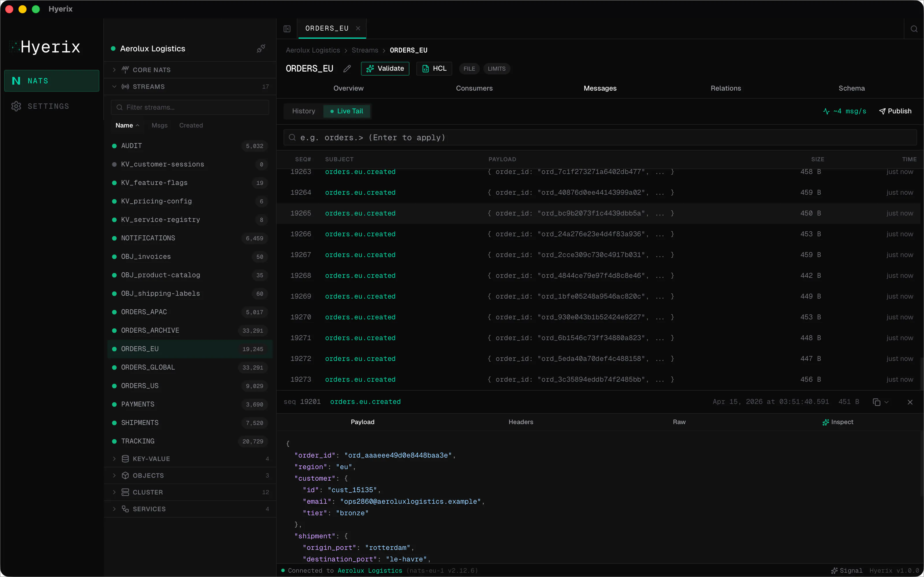Select the Live Tail toggle
The height and width of the screenshot is (577, 924).
point(346,111)
